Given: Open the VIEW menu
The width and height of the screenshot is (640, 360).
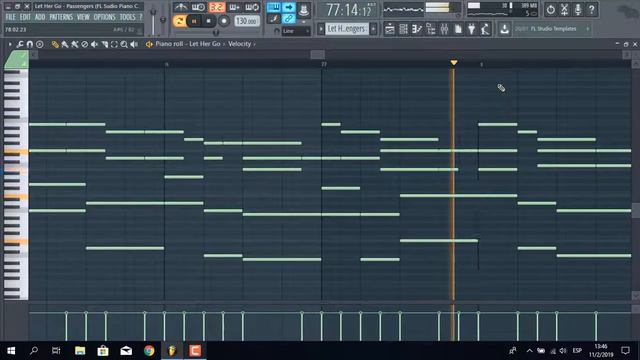Looking at the screenshot, I should (83, 17).
